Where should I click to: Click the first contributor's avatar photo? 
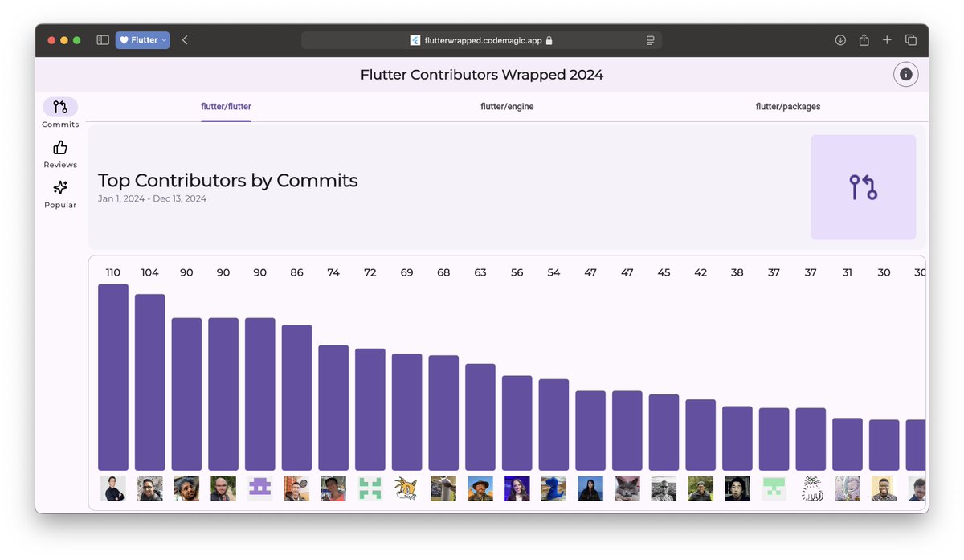click(112, 488)
